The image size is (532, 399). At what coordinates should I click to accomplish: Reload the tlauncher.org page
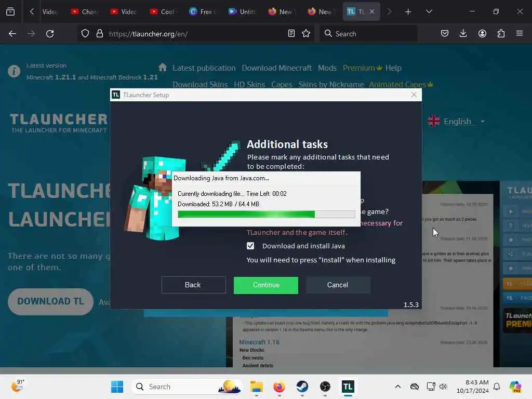[50, 34]
